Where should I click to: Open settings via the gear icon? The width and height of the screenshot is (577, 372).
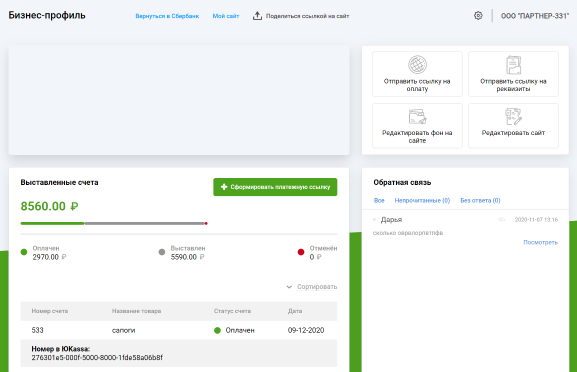click(x=478, y=16)
